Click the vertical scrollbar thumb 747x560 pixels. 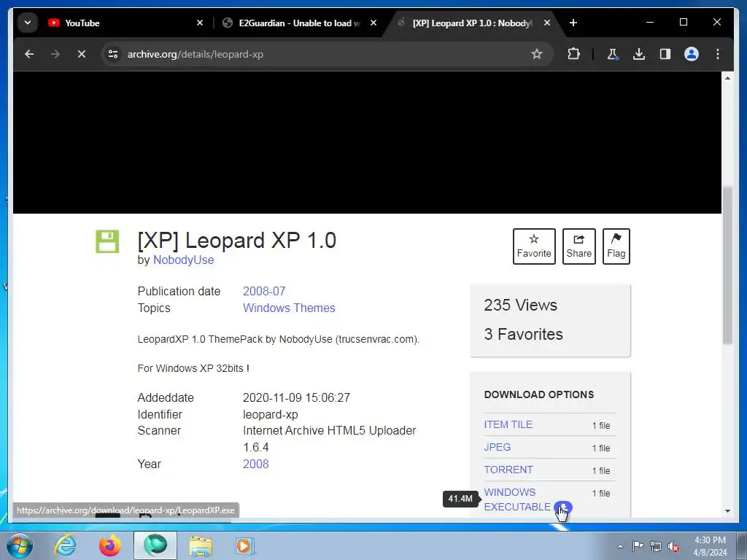click(727, 265)
